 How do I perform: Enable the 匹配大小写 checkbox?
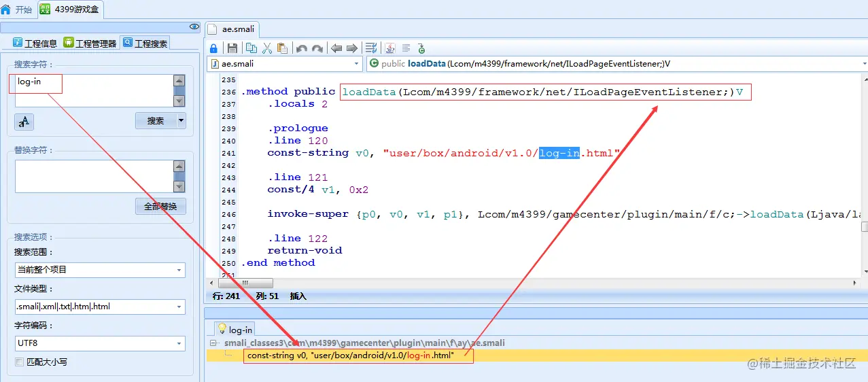20,362
